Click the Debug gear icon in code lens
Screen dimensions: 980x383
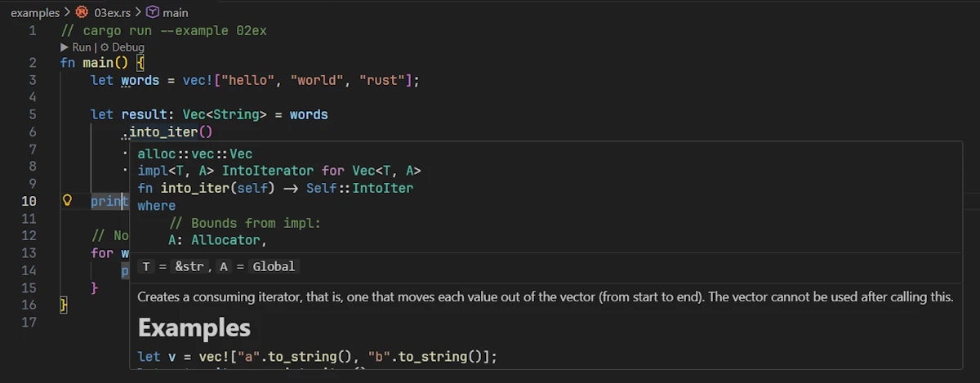point(105,47)
